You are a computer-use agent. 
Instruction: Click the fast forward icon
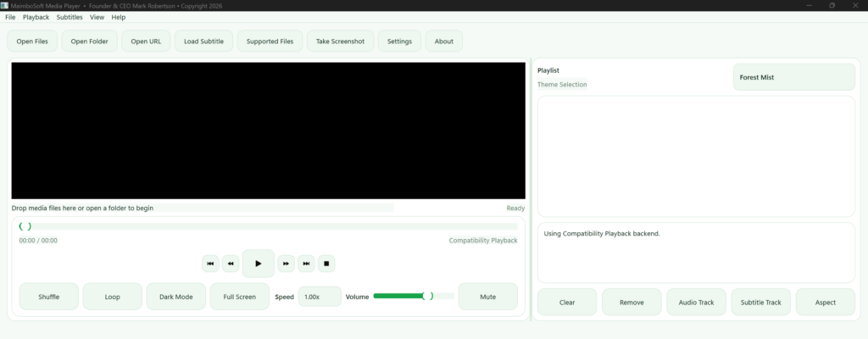(286, 264)
